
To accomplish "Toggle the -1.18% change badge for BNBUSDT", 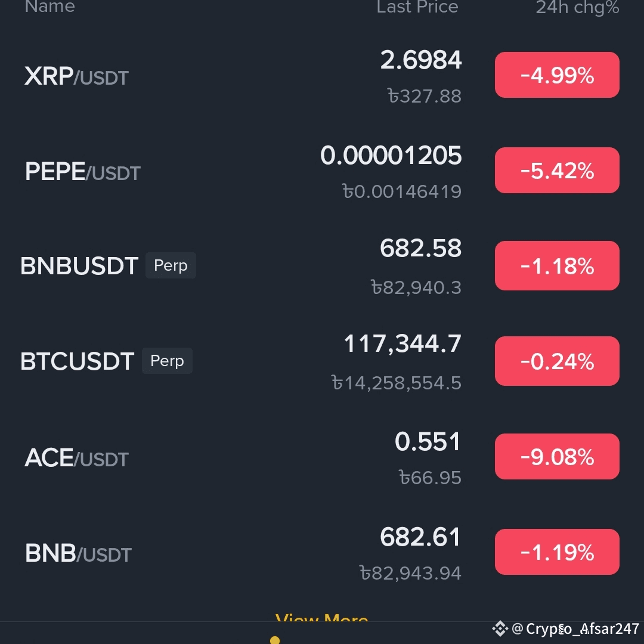I will point(557,266).
